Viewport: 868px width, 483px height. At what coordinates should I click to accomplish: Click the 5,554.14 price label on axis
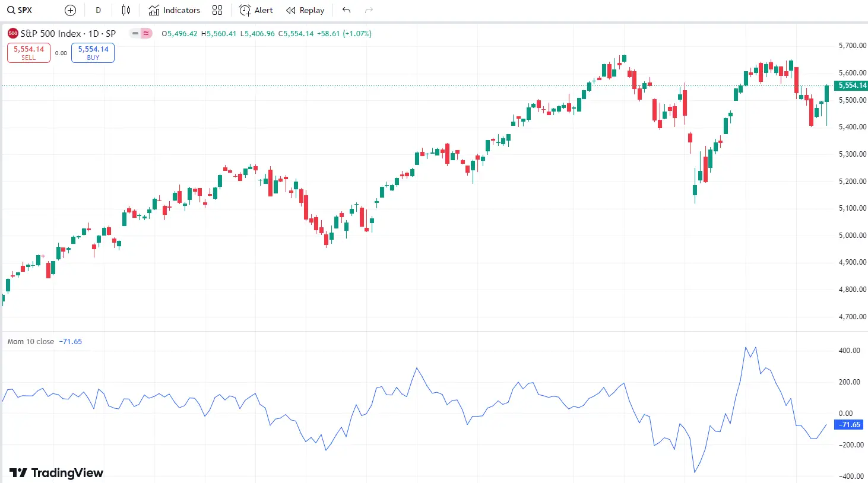click(x=851, y=85)
